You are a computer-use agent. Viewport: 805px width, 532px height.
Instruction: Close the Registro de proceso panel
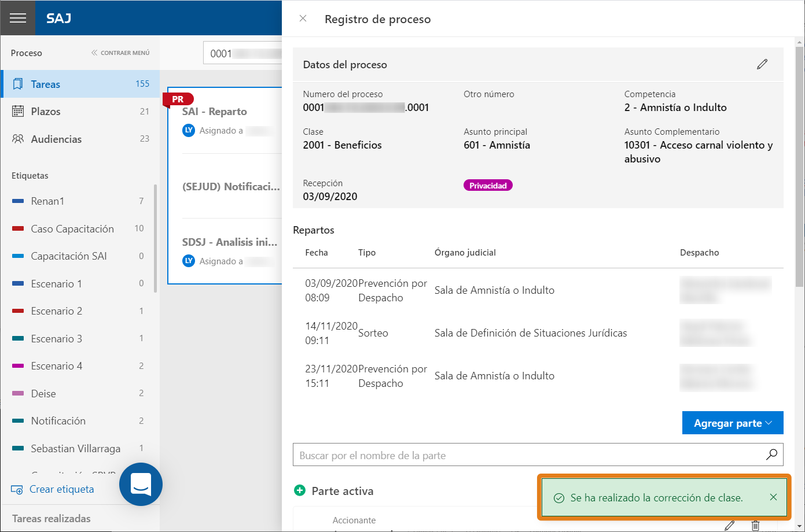[x=303, y=19]
